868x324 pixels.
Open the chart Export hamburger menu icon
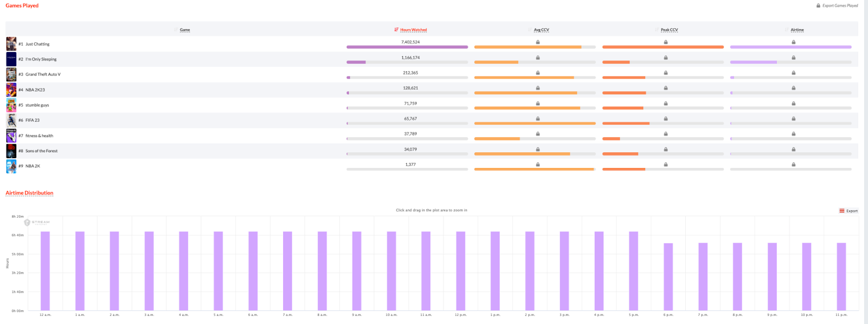click(842, 211)
